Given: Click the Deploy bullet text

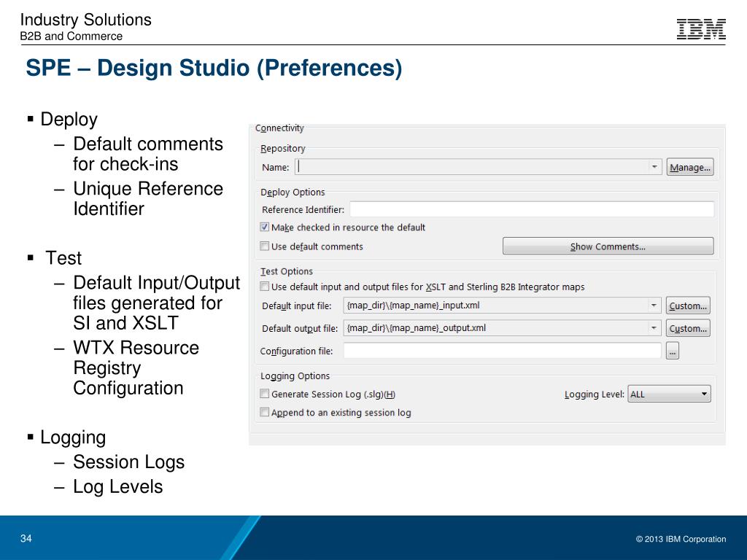Looking at the screenshot, I should [x=69, y=119].
